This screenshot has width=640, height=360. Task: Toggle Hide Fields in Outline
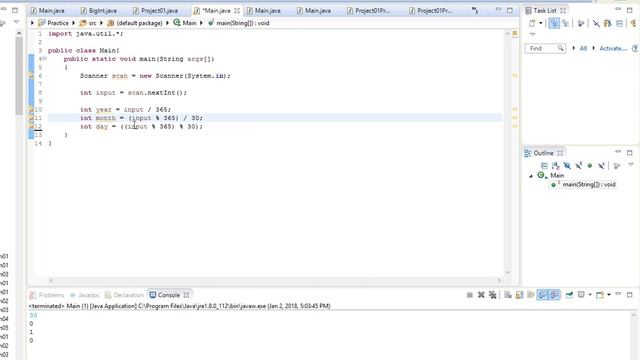[567, 166]
